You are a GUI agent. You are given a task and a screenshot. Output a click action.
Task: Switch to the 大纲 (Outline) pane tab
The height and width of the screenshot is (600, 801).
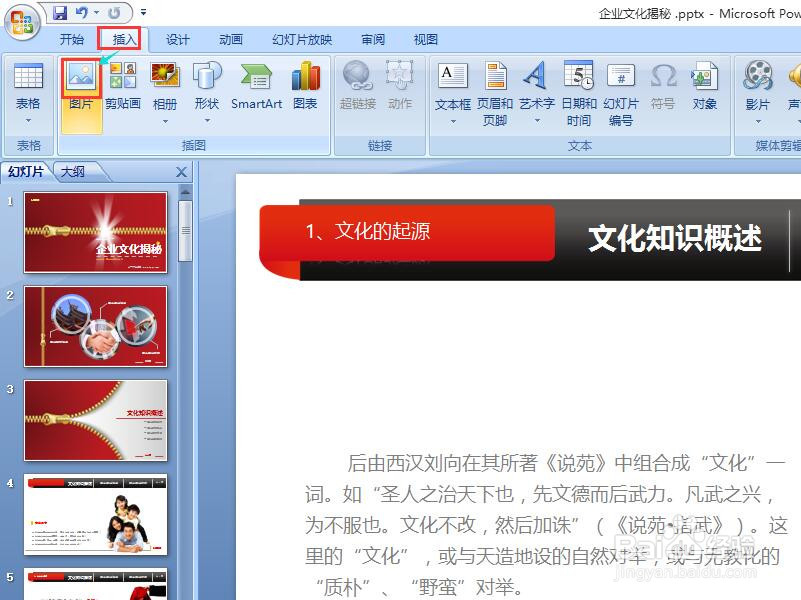click(x=74, y=171)
